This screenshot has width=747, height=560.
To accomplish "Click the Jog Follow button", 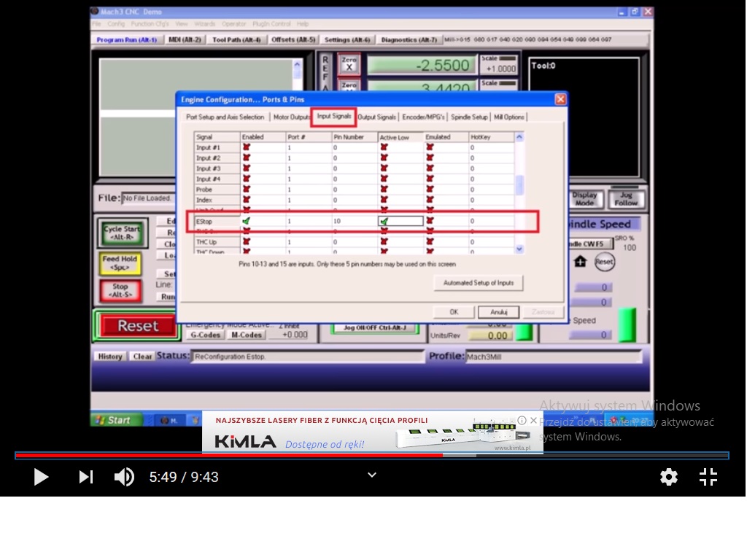I will [x=626, y=199].
